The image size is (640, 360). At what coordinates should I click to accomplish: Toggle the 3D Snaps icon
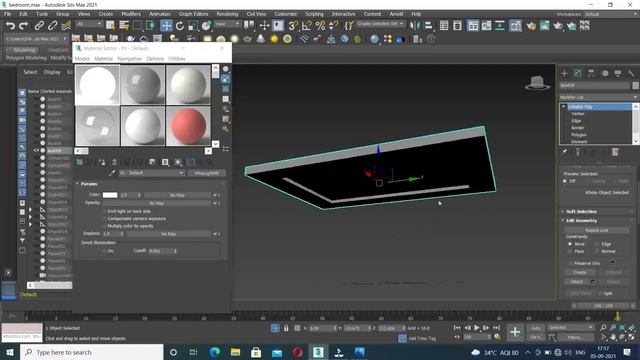[293, 26]
